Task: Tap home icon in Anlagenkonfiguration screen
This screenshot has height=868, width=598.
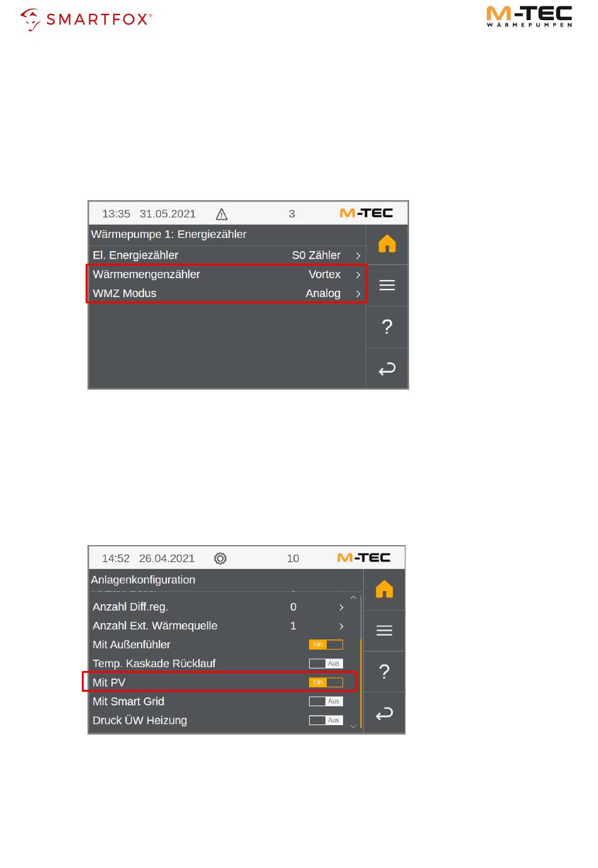Action: (385, 589)
